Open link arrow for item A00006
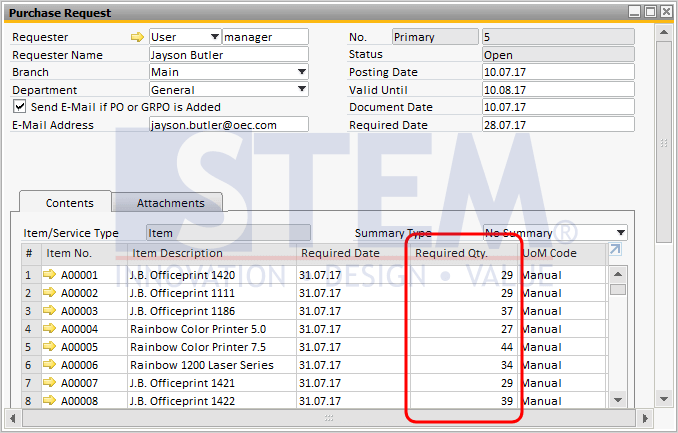The width and height of the screenshot is (678, 433). pos(49,364)
